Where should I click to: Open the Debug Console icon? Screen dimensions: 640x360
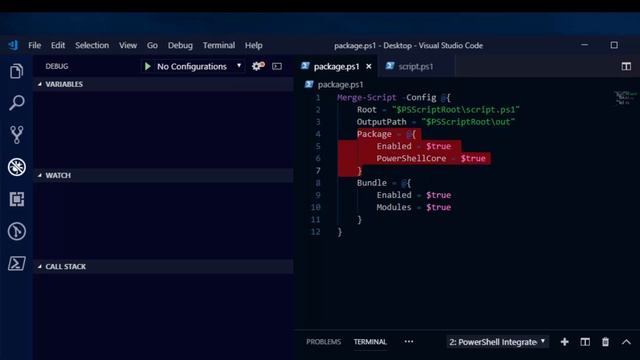click(277, 66)
